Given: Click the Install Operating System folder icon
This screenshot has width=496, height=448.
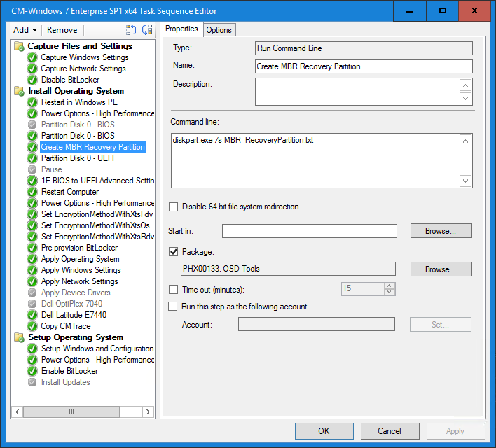Looking at the screenshot, I should point(20,91).
